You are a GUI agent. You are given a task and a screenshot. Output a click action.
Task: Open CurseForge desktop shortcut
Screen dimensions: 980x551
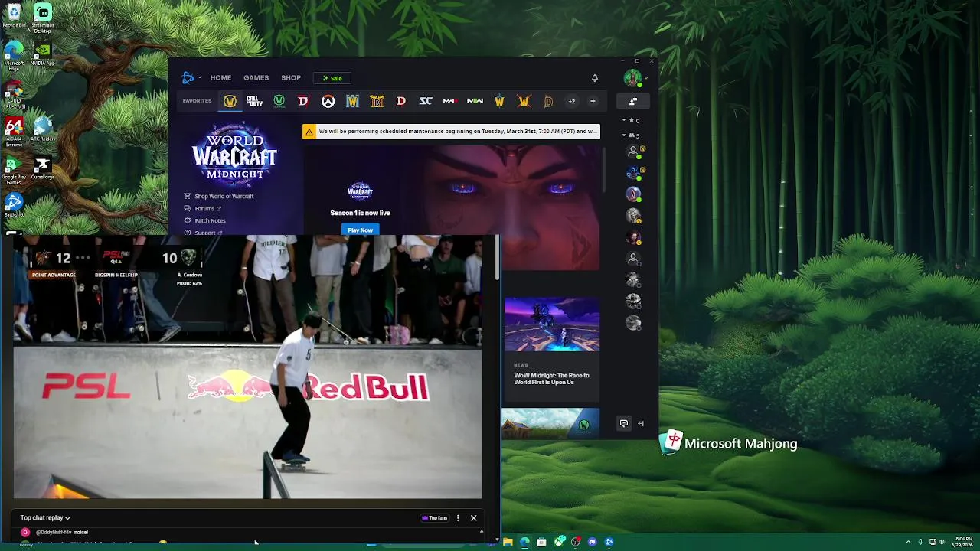42,168
